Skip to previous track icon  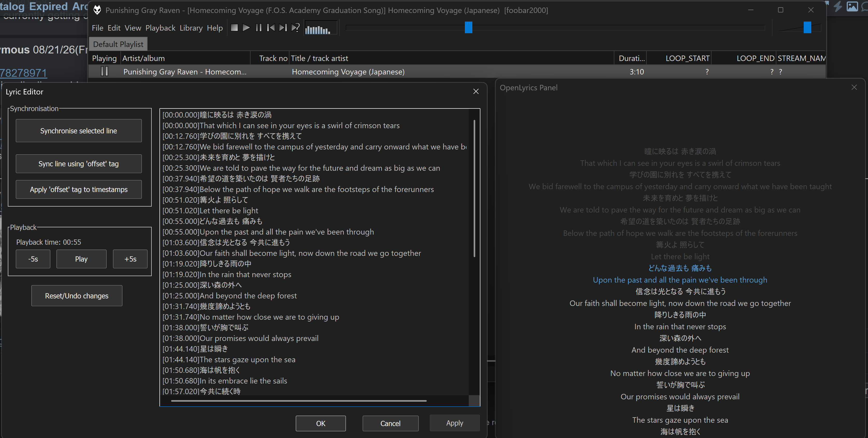271,28
